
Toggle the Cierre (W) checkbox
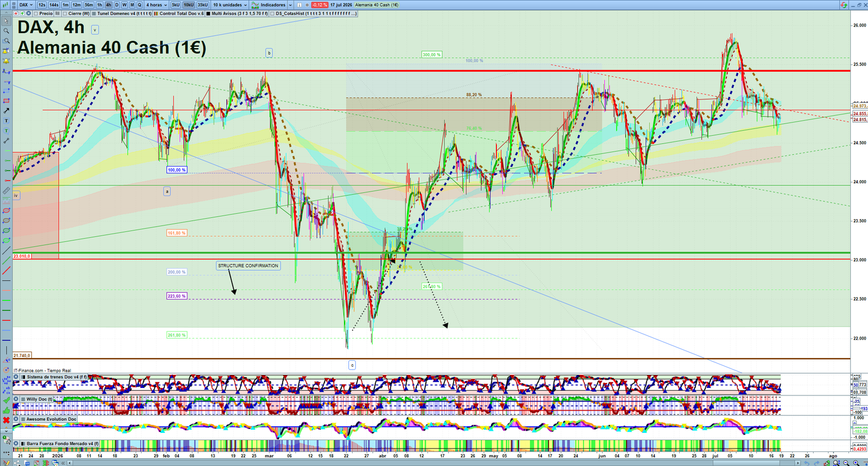65,14
